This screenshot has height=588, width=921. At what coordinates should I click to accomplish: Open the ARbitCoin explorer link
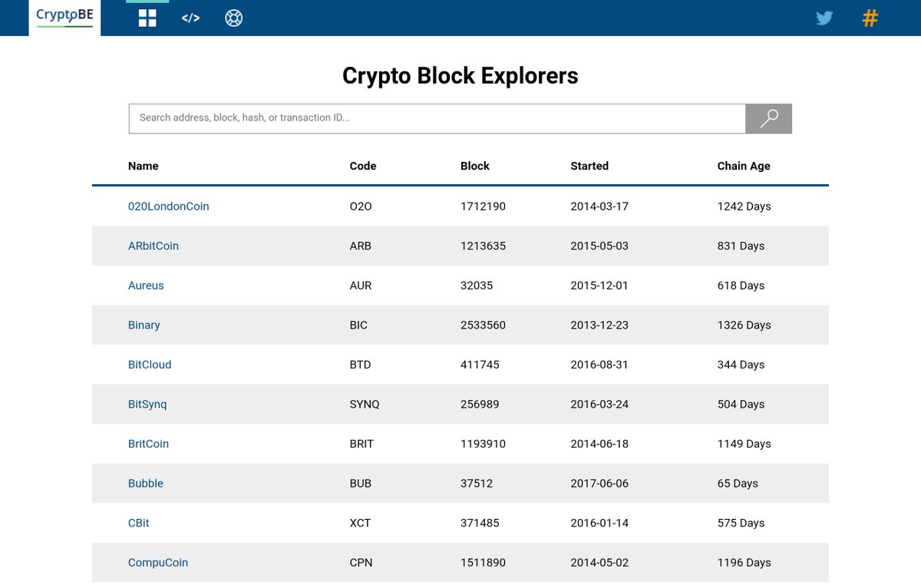pos(153,246)
